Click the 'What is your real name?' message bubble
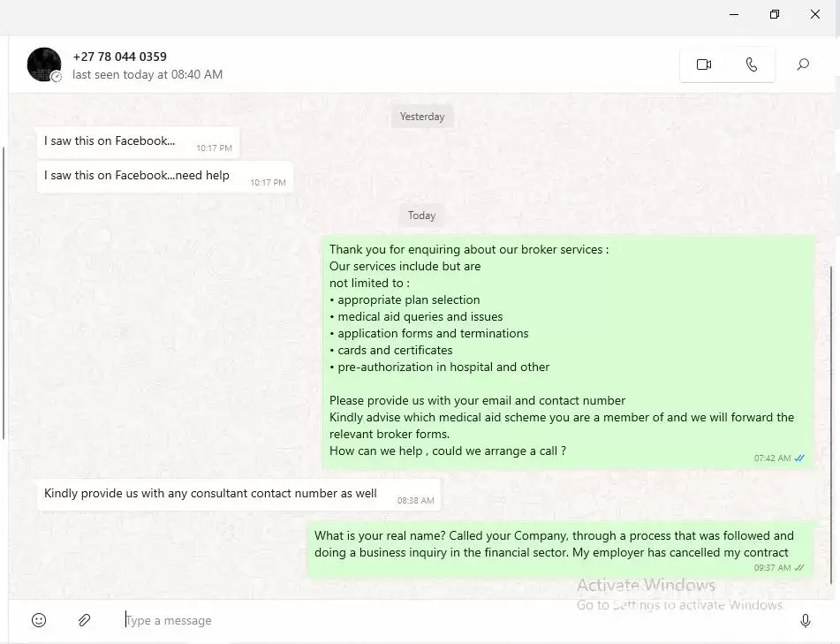 pos(560,549)
